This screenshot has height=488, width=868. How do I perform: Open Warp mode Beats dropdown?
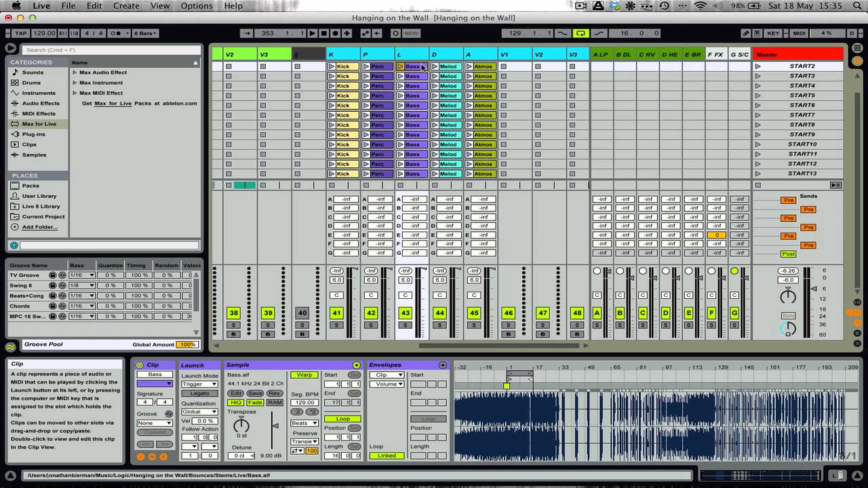pos(304,423)
